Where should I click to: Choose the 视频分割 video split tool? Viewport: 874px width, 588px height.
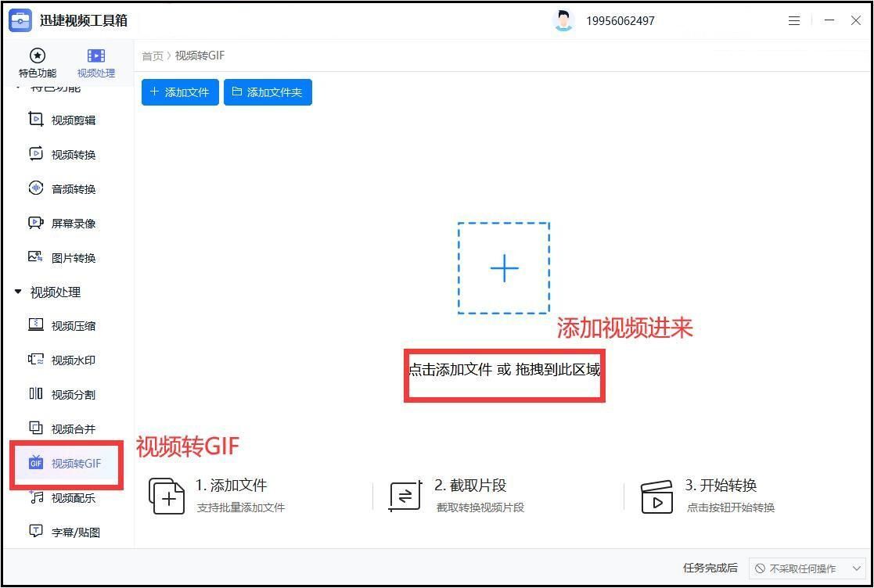click(x=62, y=394)
